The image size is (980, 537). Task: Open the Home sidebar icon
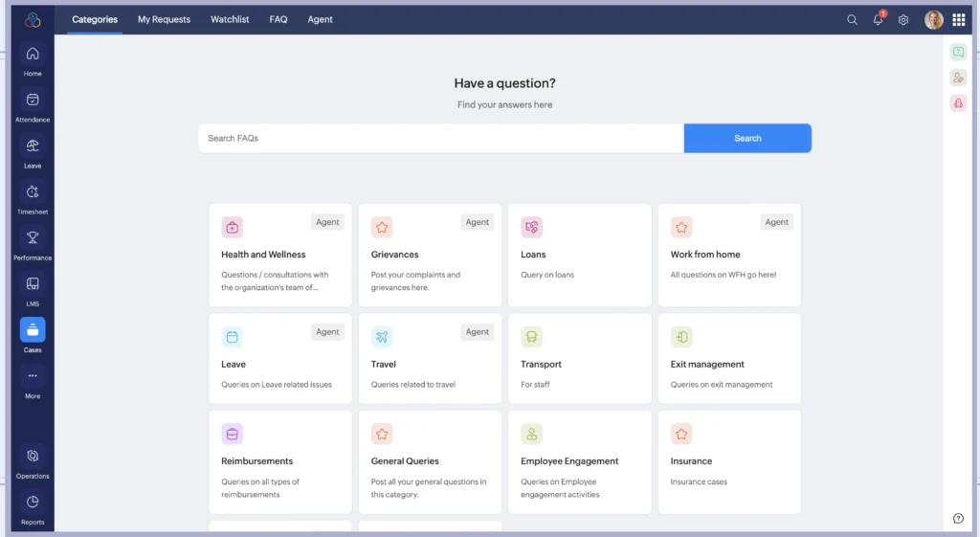[x=33, y=54]
